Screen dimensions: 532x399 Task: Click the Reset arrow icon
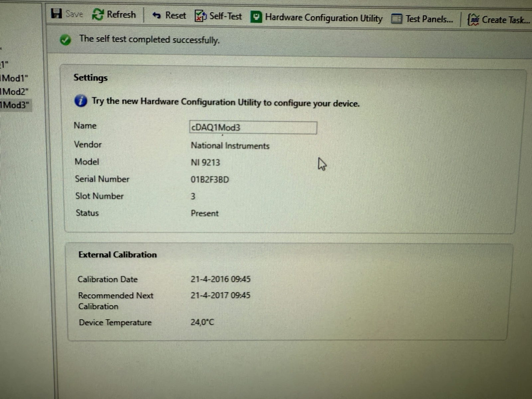[x=156, y=15]
